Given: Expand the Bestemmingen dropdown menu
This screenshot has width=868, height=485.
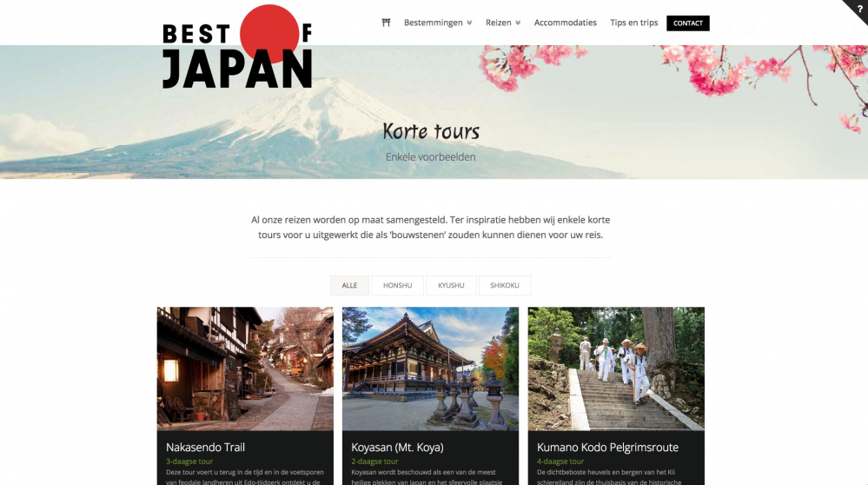Looking at the screenshot, I should tap(438, 23).
